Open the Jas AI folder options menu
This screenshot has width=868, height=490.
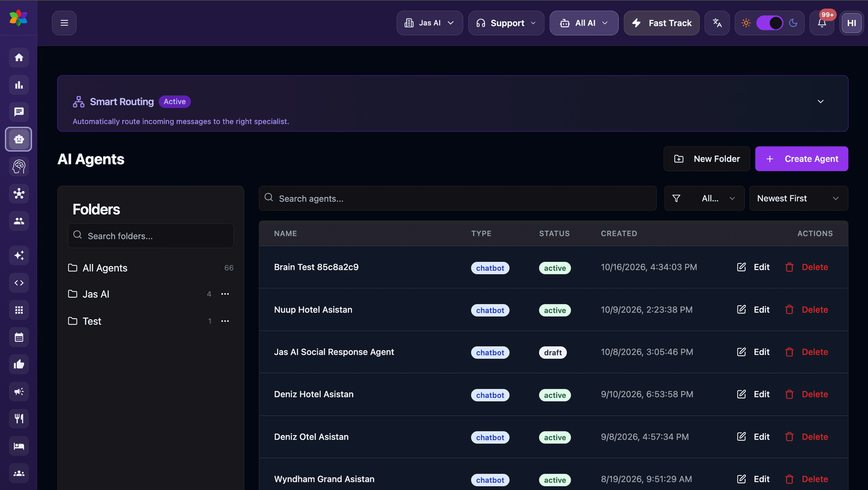tap(225, 294)
